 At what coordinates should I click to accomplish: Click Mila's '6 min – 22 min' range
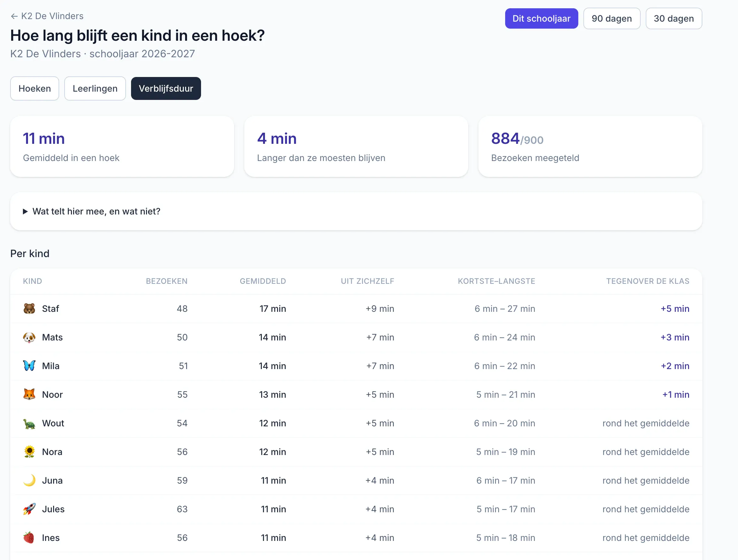(x=505, y=366)
